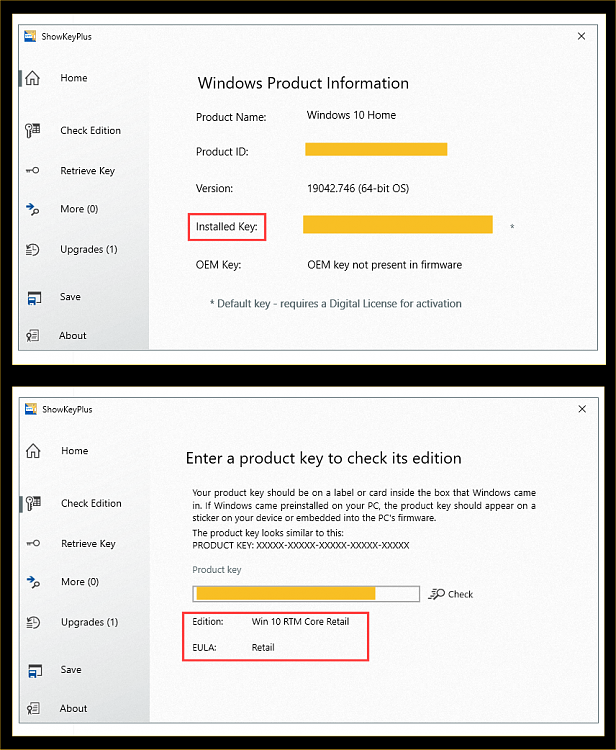This screenshot has width=616, height=750.
Task: Click the Check Edition icon in the upper window
Action: [x=33, y=130]
